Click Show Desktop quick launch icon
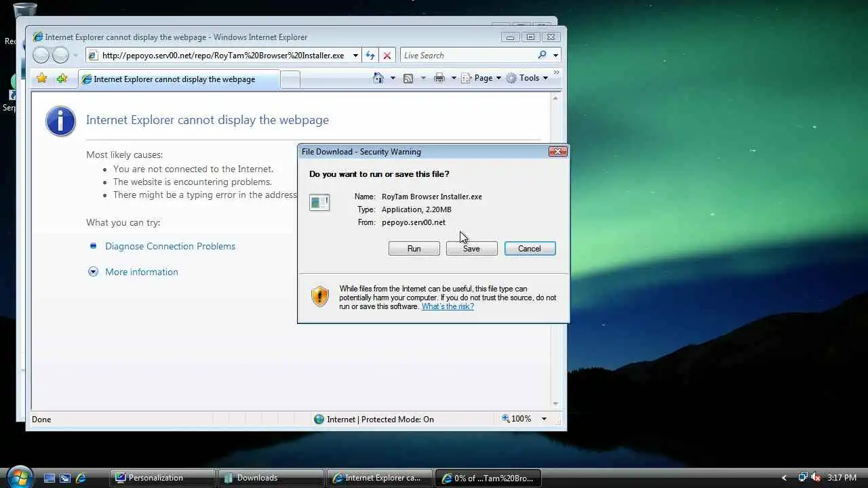Viewport: 868px width, 488px height. pyautogui.click(x=50, y=478)
